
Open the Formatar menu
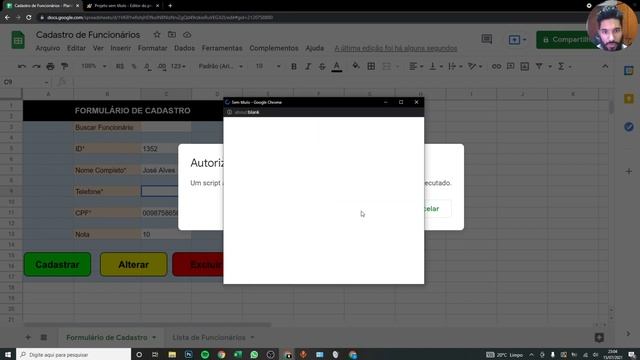pyautogui.click(x=152, y=48)
